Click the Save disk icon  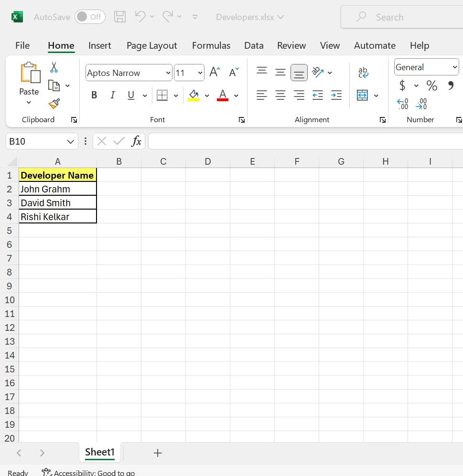click(x=120, y=17)
